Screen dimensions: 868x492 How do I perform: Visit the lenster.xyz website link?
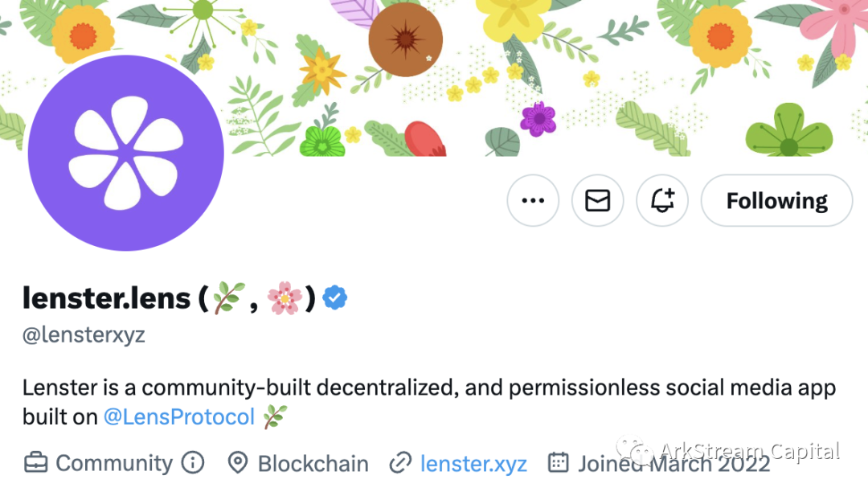(x=473, y=464)
